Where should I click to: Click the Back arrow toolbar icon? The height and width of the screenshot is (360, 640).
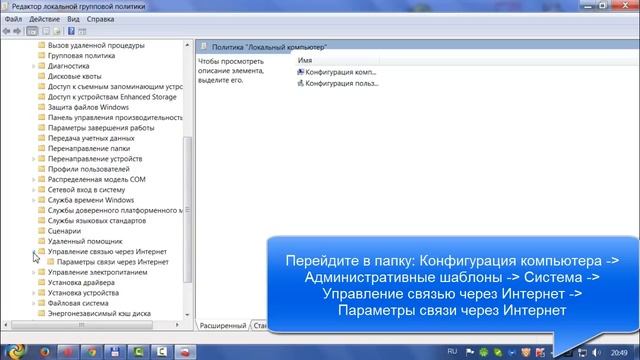pos(7,31)
